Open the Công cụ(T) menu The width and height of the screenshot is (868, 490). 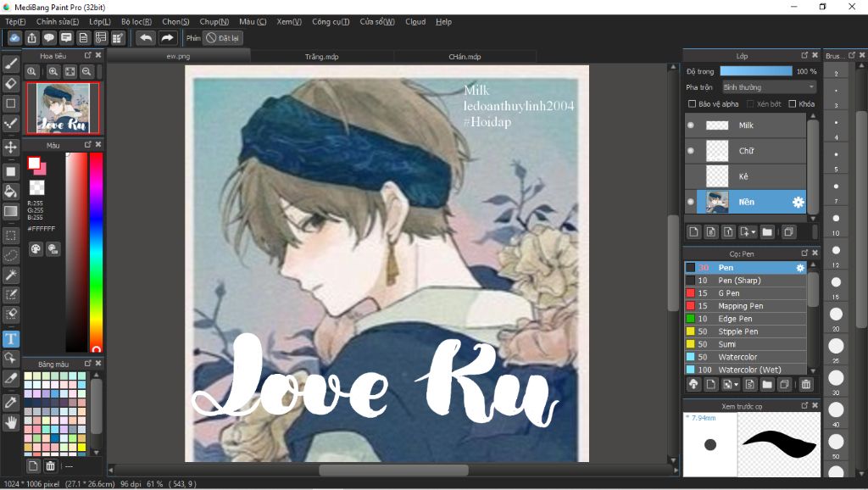[x=331, y=21]
